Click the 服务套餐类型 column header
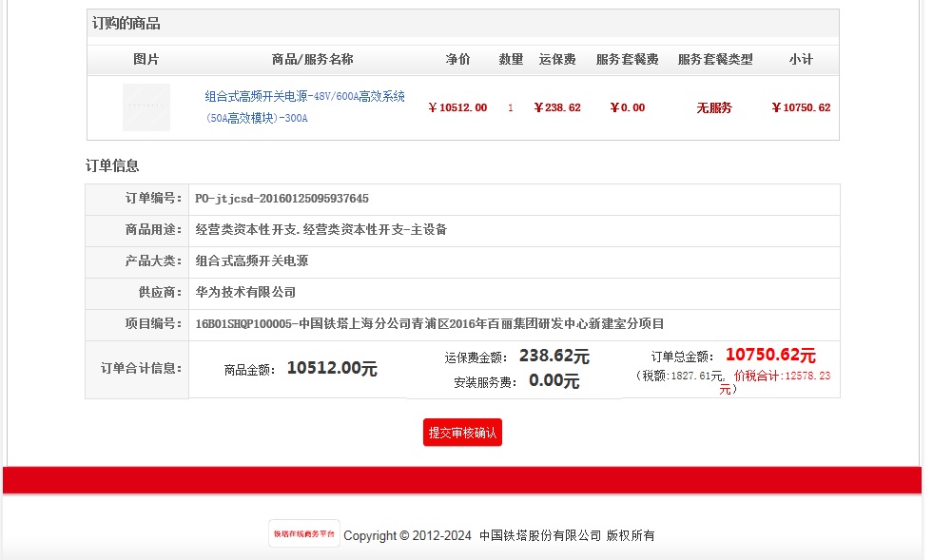This screenshot has height=560, width=933. pyautogui.click(x=715, y=59)
